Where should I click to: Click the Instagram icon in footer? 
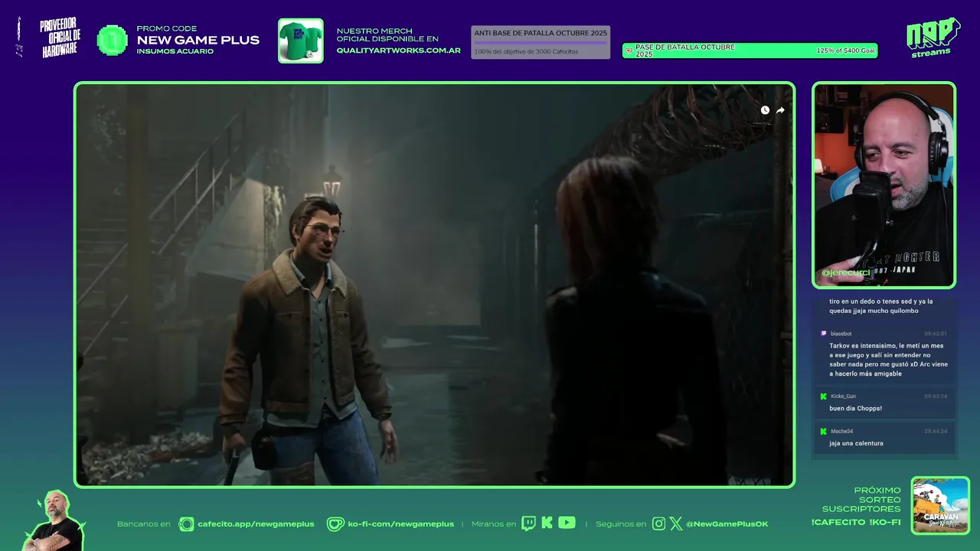click(x=658, y=523)
